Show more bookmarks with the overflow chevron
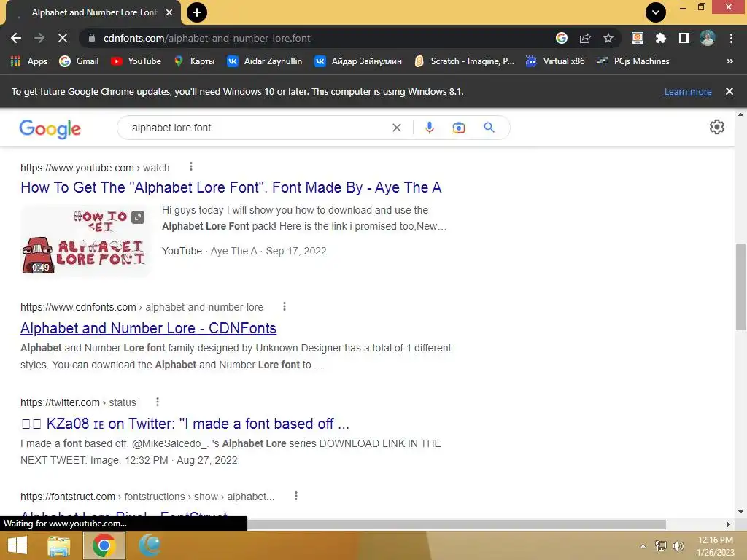This screenshot has height=560, width=747. [x=729, y=61]
